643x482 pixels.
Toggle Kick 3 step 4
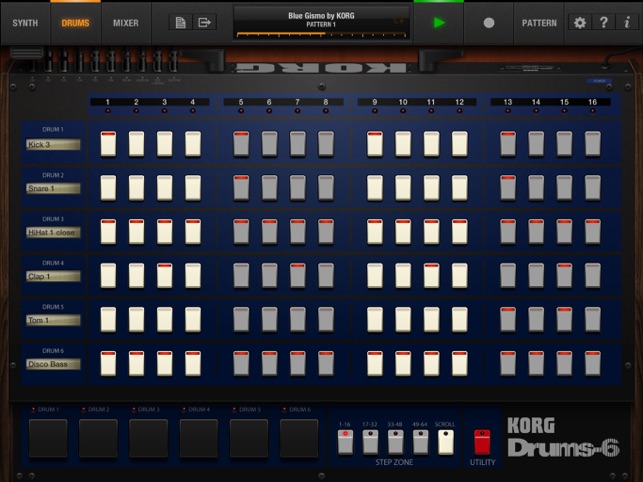tap(193, 144)
